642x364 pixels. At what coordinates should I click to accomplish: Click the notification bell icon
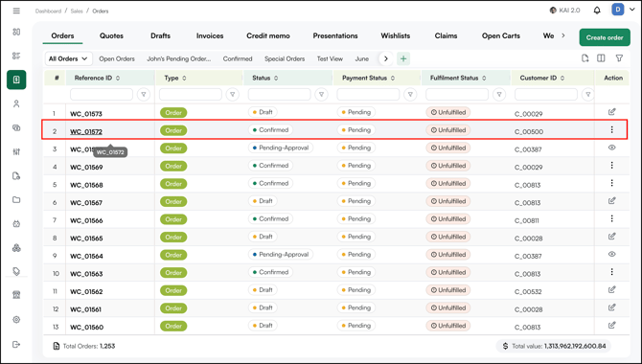click(x=597, y=11)
